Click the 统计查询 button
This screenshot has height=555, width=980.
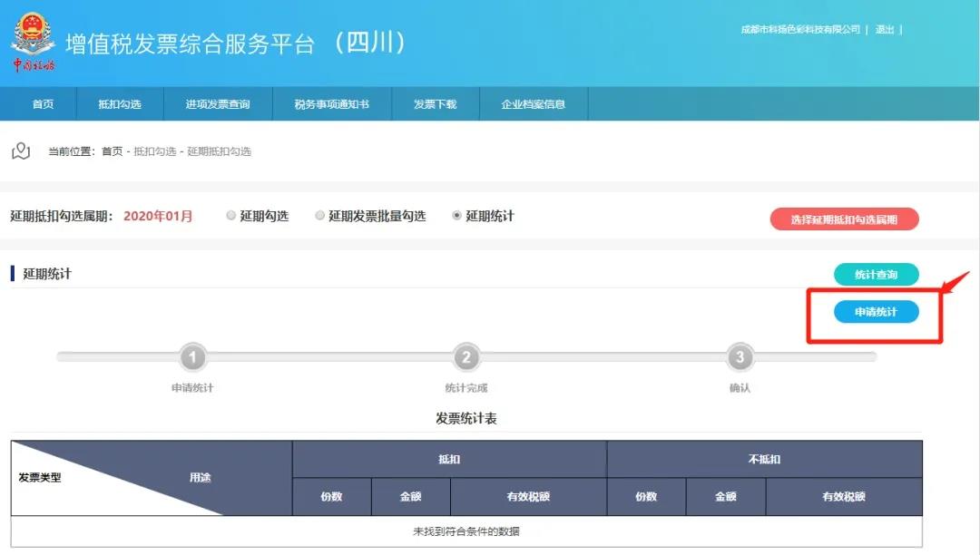click(876, 274)
